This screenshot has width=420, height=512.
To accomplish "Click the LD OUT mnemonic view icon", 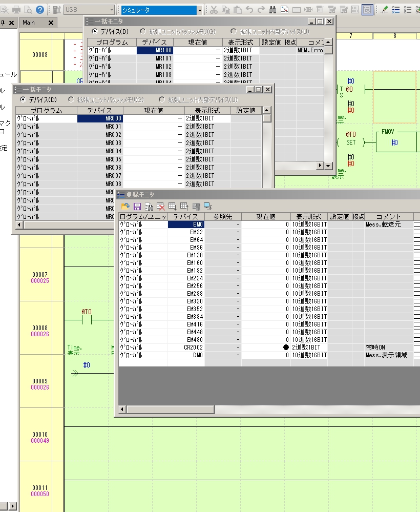I will point(355,10).
